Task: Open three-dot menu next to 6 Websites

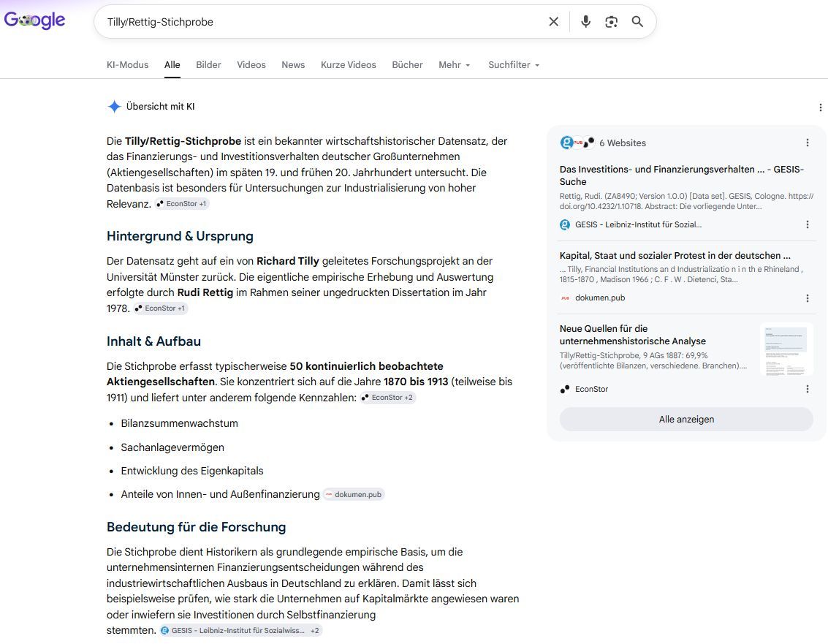Action: [808, 143]
